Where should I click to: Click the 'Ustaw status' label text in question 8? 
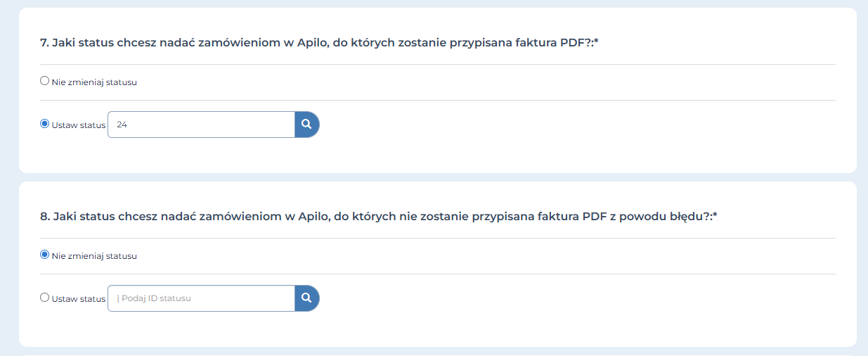click(x=79, y=299)
